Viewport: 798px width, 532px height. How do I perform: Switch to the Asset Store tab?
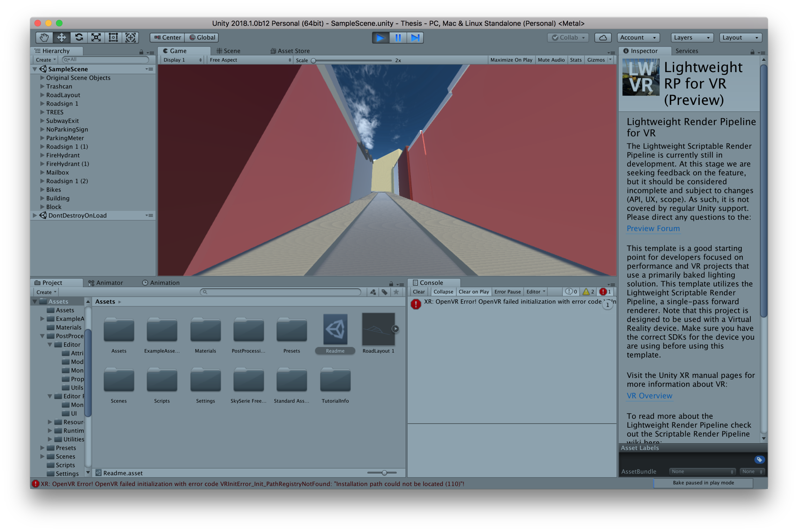point(290,51)
